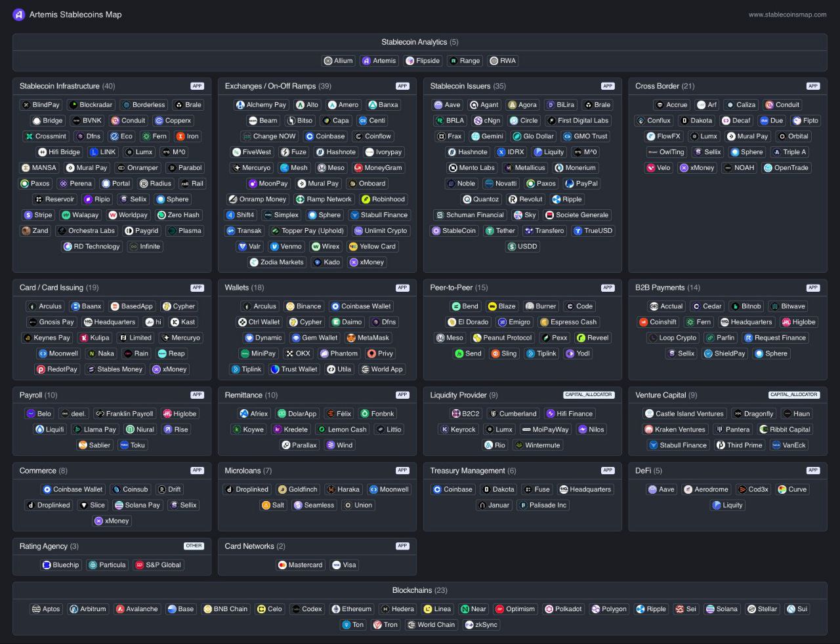Click the Revolut logo icon
The width and height of the screenshot is (840, 644).
pyautogui.click(x=513, y=199)
